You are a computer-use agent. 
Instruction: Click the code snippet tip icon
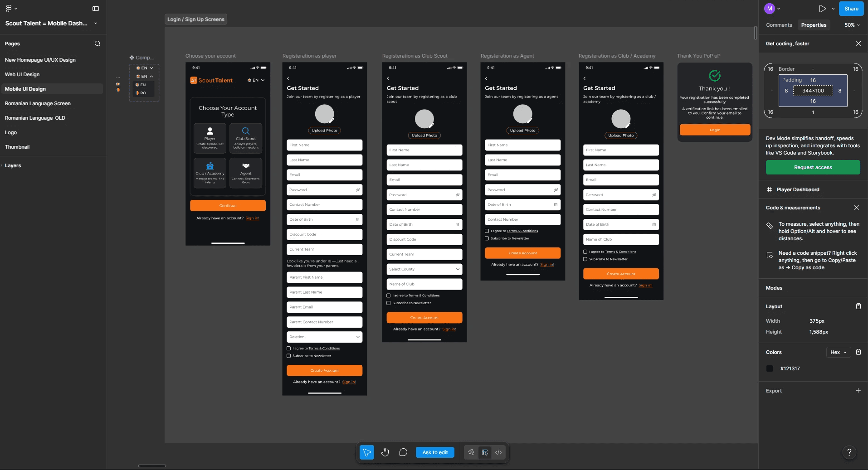770,255
